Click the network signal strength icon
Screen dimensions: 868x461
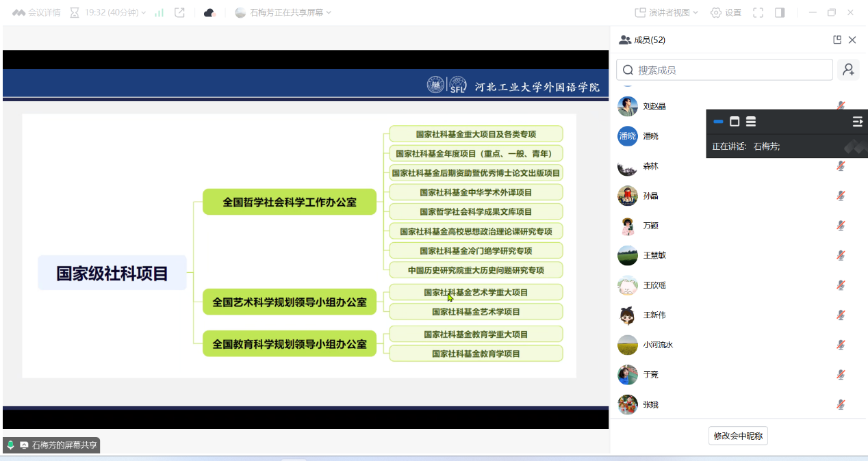click(159, 12)
